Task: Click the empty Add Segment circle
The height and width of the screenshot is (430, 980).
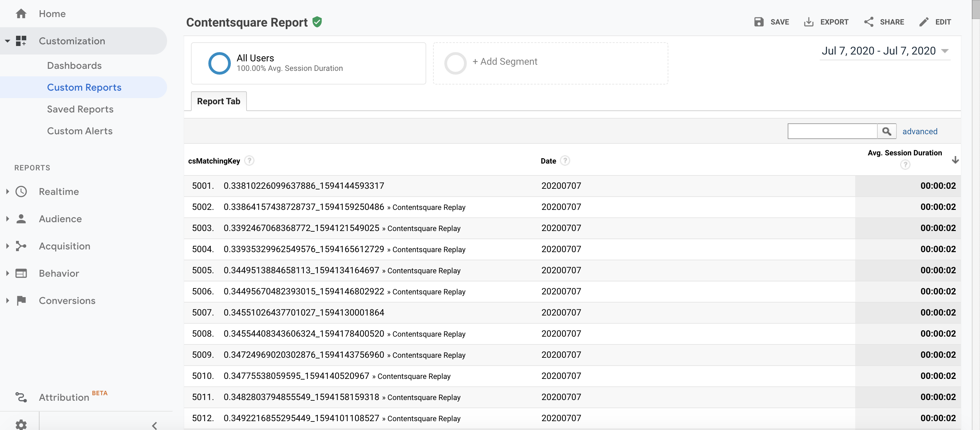Action: pyautogui.click(x=455, y=63)
